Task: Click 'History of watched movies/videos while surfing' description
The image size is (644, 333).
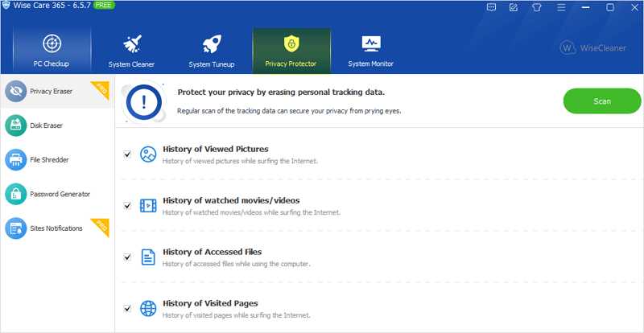Action: coord(251,212)
